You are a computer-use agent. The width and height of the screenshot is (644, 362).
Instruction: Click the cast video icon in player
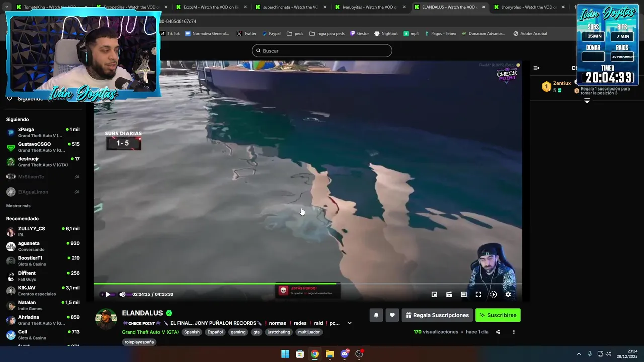(x=449, y=295)
